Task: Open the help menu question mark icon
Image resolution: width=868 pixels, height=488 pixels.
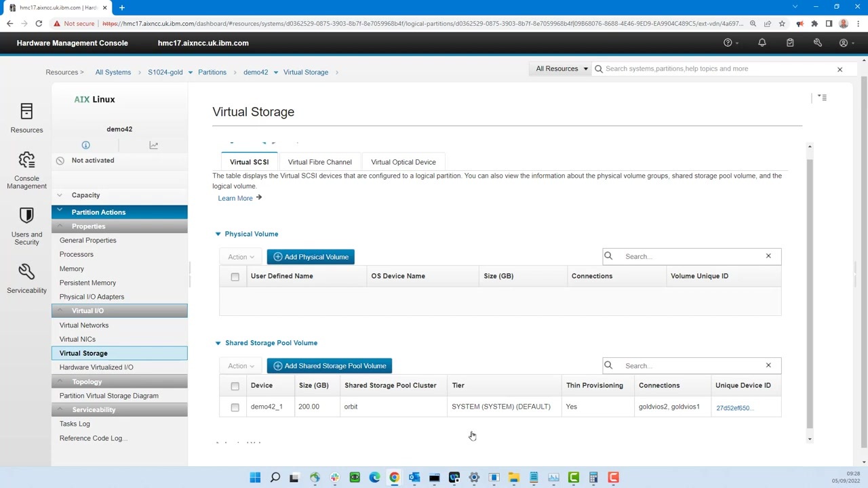Action: coord(728,43)
